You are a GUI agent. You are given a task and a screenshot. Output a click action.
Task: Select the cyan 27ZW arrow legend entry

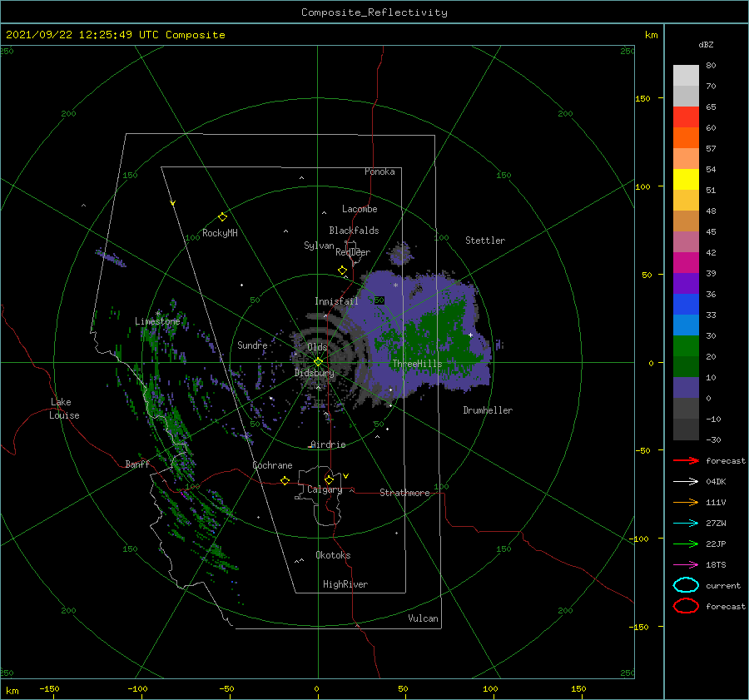[x=686, y=524]
